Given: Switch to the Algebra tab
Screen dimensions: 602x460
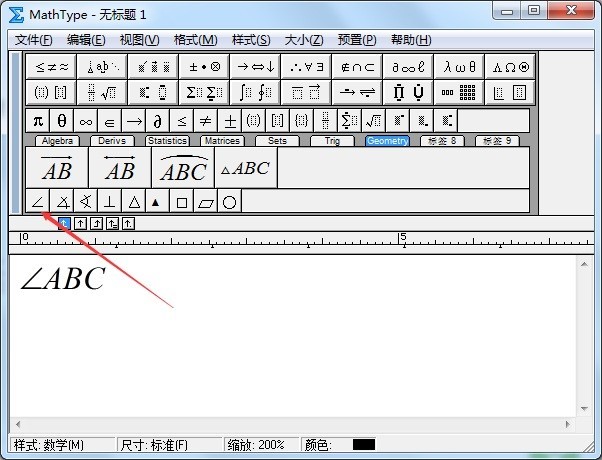Looking at the screenshot, I should coord(59,141).
